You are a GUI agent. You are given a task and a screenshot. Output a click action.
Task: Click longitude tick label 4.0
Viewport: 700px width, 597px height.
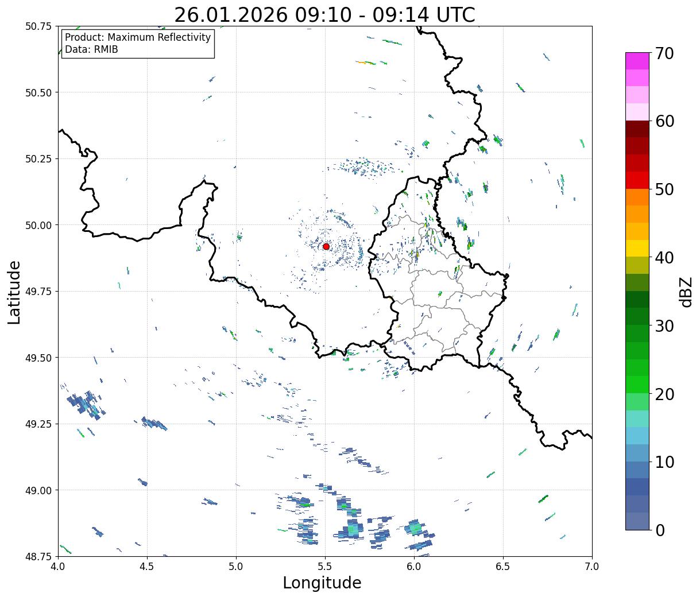[x=58, y=566]
